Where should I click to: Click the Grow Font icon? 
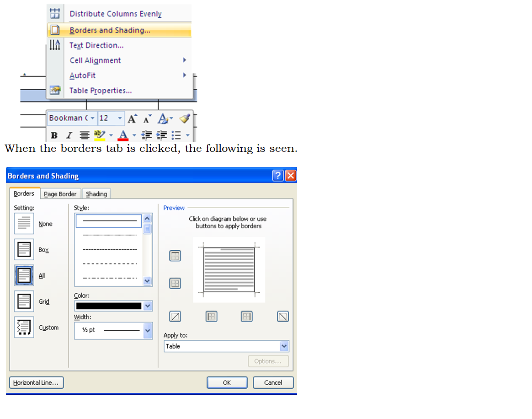[132, 119]
